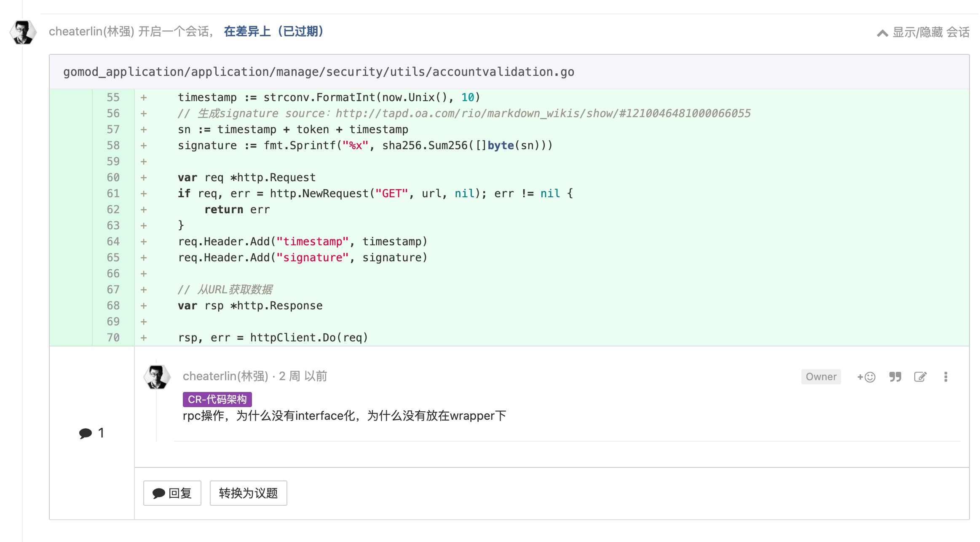Click the edit comment pencil icon
This screenshot has width=980, height=542.
click(x=920, y=377)
